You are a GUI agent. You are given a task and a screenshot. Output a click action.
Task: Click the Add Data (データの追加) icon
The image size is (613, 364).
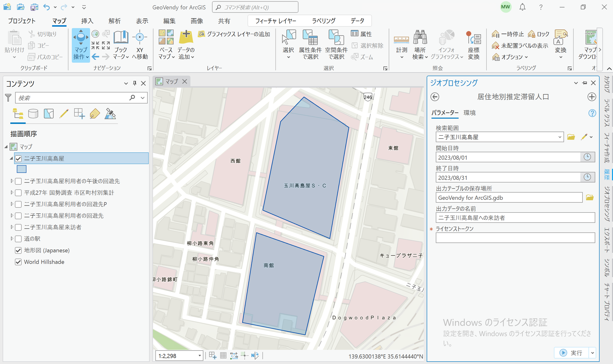[x=186, y=37]
